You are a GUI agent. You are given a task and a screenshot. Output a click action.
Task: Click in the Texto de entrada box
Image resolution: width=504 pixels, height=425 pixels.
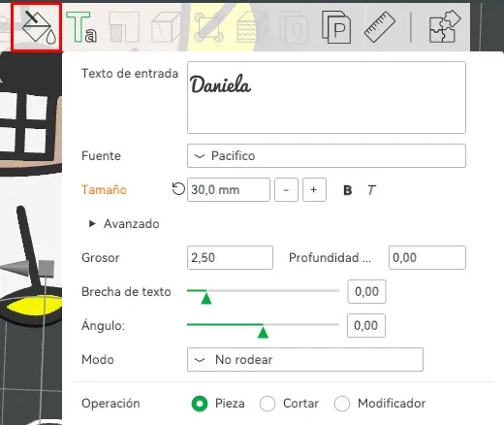pyautogui.click(x=327, y=97)
